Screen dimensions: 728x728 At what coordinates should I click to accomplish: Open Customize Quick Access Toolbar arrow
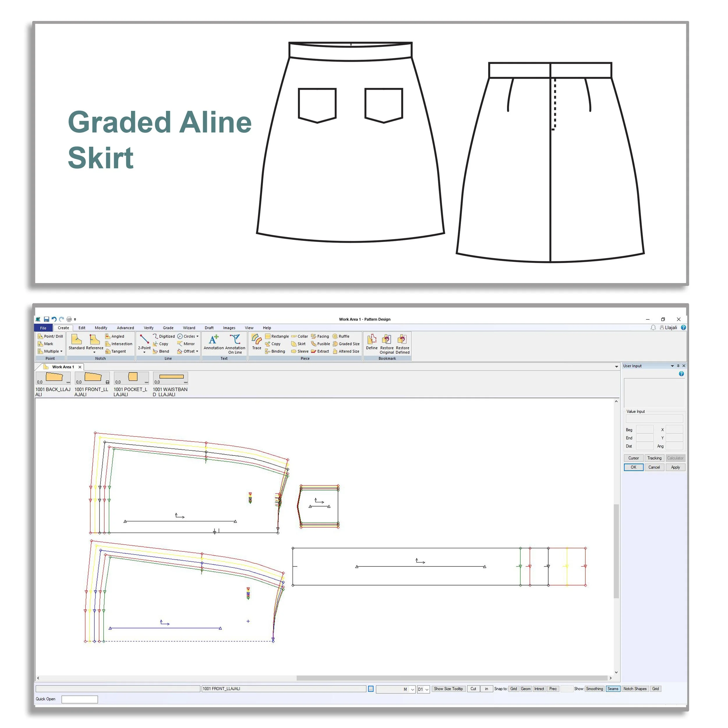tap(75, 319)
